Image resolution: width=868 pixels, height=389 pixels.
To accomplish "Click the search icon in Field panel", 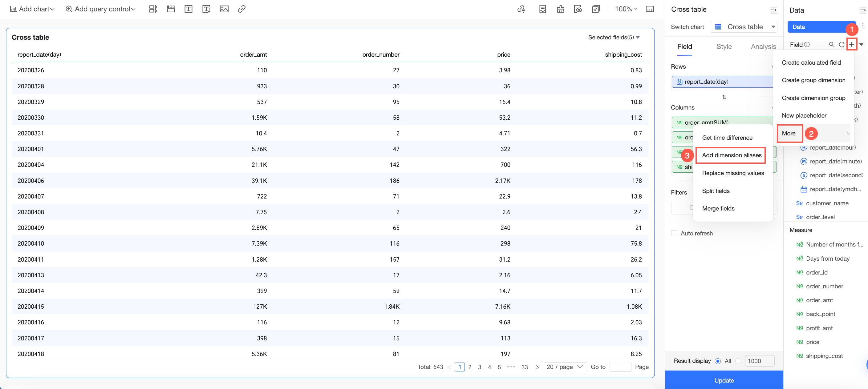I will click(831, 44).
